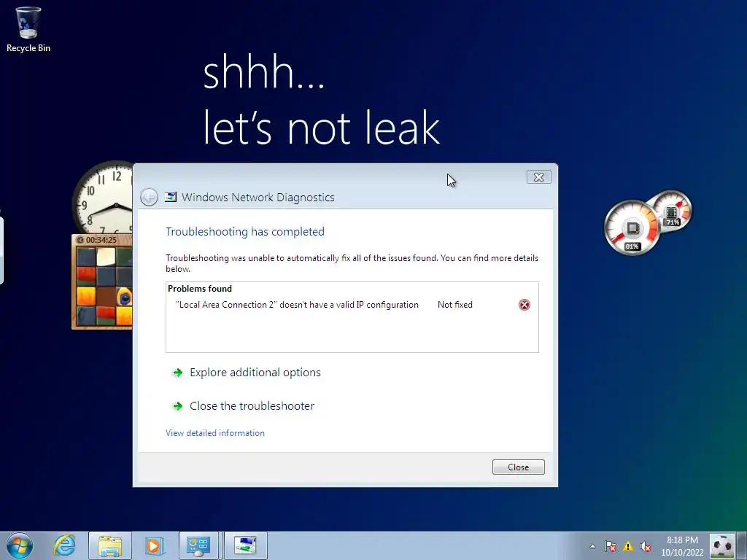The height and width of the screenshot is (560, 747).
Task: Open the Windows Start menu orb
Action: click(x=20, y=545)
